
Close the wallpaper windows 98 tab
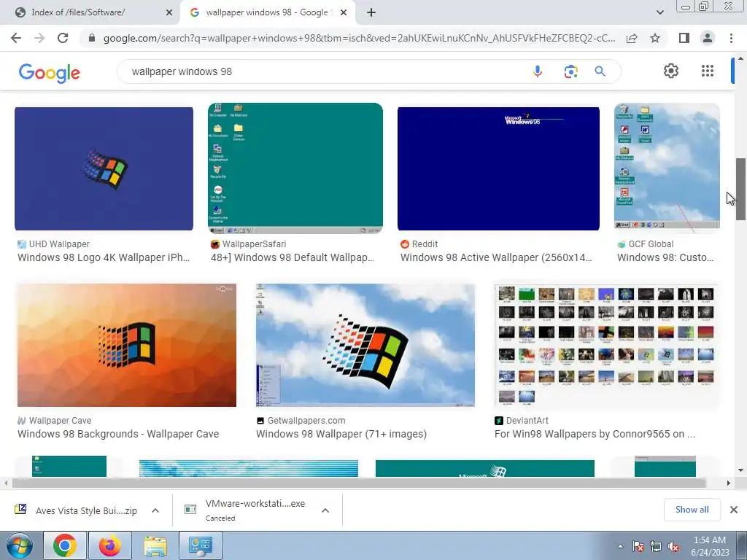click(x=344, y=12)
